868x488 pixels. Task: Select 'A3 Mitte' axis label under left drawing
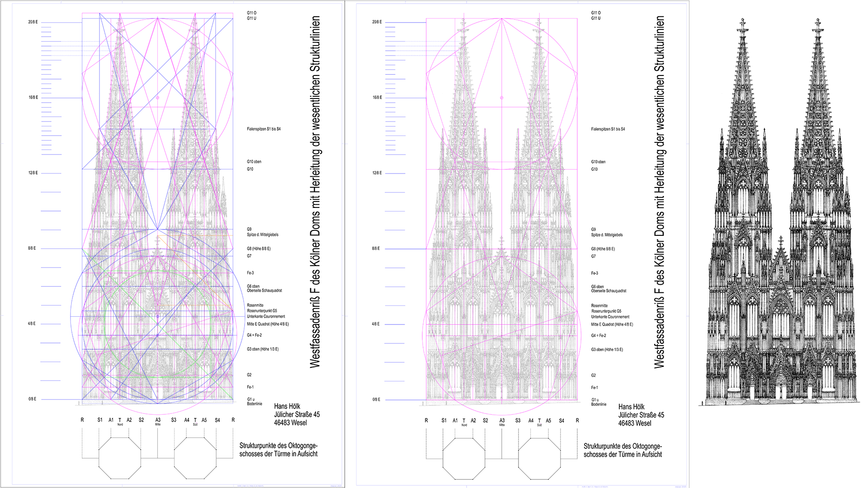[158, 422]
